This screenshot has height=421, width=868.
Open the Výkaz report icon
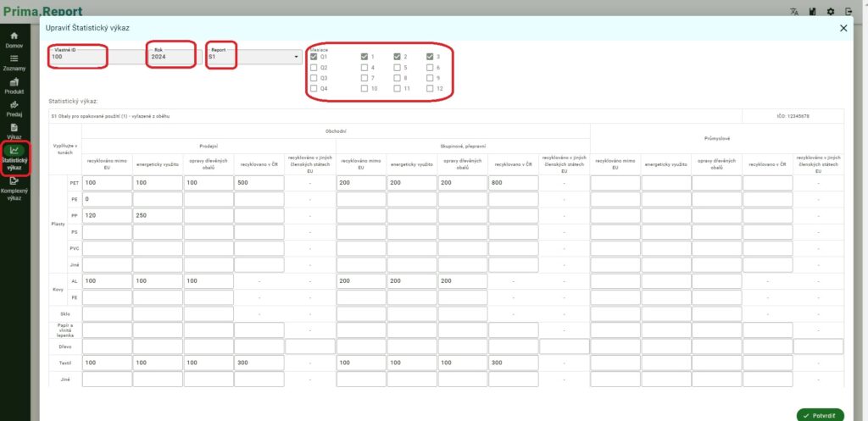[x=14, y=128]
